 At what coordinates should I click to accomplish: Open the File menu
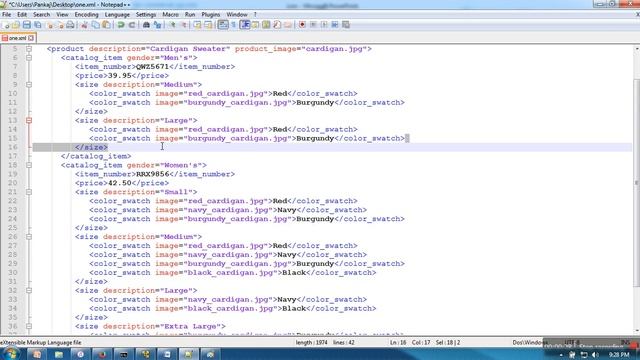pyautogui.click(x=7, y=14)
